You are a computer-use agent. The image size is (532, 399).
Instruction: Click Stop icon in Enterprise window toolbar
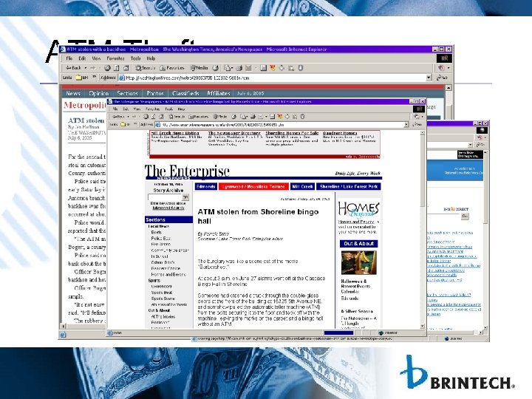(146, 117)
